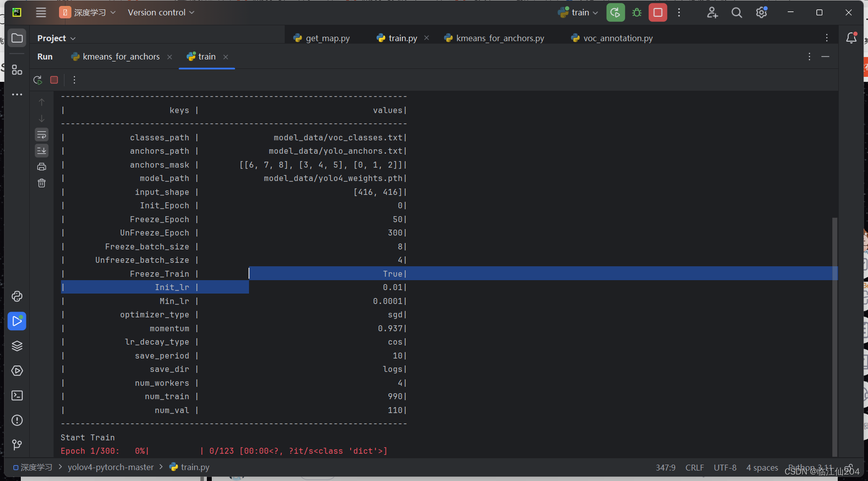Click the 'model_data/yolo4_weights.pth' value
The height and width of the screenshot is (481, 868).
pyautogui.click(x=333, y=178)
